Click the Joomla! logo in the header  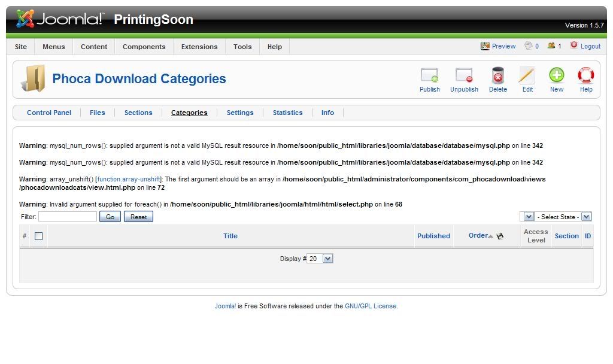point(60,19)
